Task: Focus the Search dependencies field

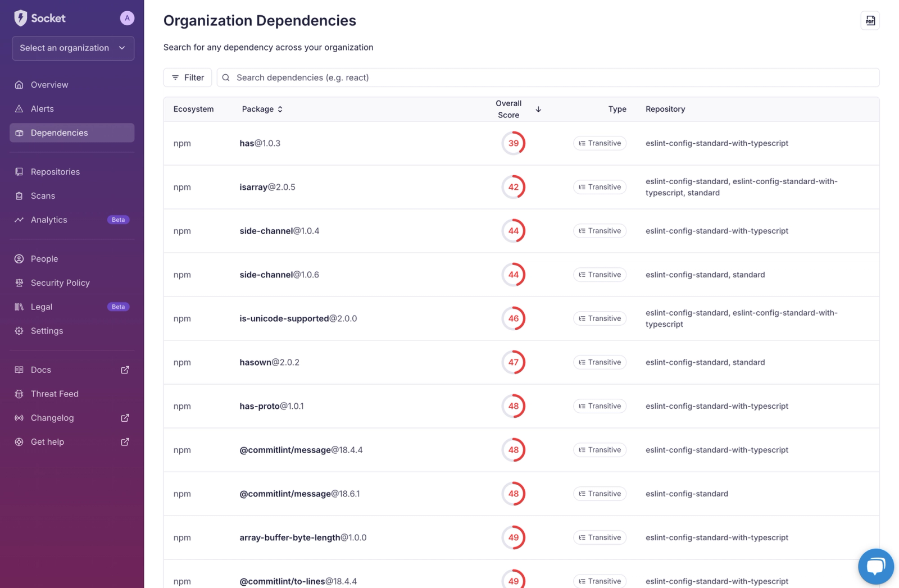Action: click(x=548, y=78)
